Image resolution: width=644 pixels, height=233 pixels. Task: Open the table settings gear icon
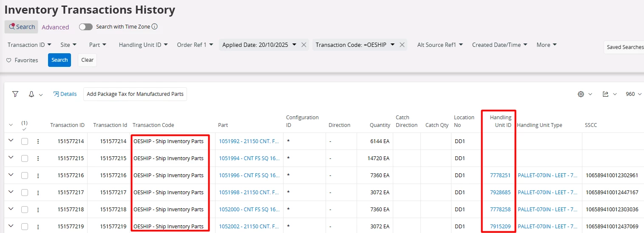[581, 94]
